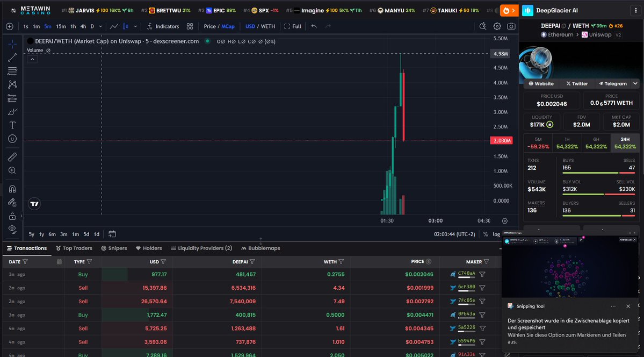Close the Snipping Tool notification

click(628, 306)
